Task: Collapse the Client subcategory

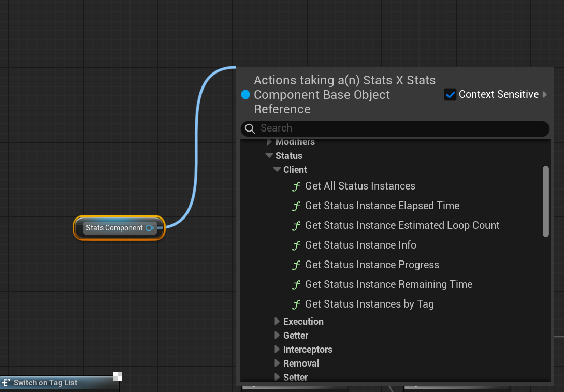Action: tap(277, 169)
